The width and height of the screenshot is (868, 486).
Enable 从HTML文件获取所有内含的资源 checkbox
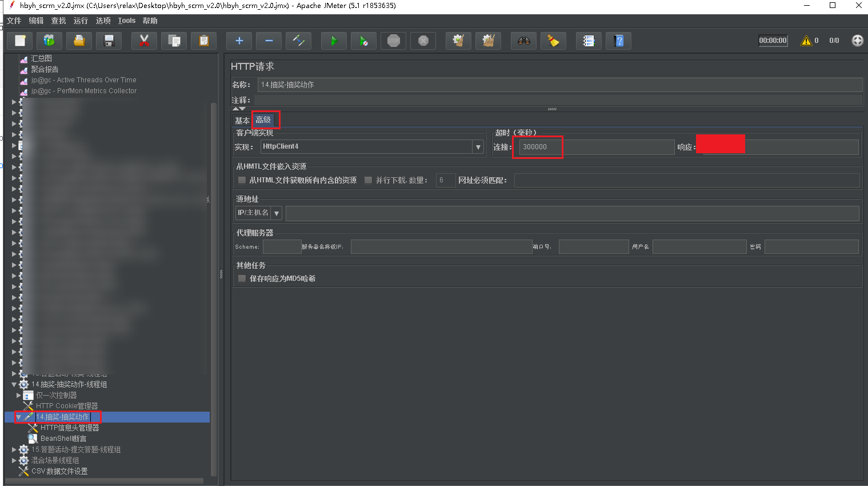[242, 180]
